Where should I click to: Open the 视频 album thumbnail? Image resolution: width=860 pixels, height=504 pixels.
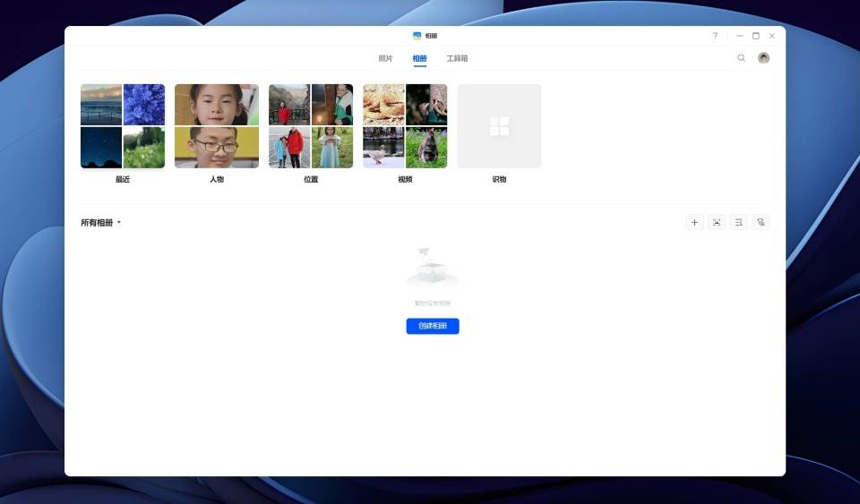(405, 126)
